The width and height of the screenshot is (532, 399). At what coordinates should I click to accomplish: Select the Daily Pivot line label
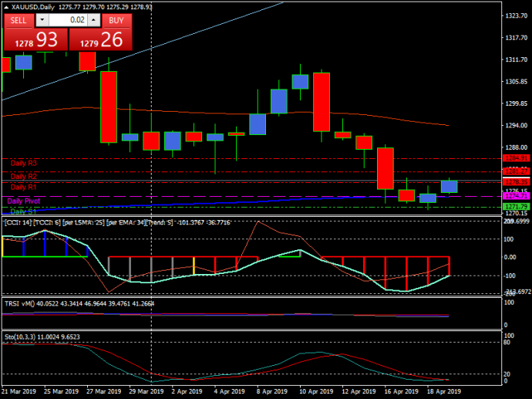23,201
